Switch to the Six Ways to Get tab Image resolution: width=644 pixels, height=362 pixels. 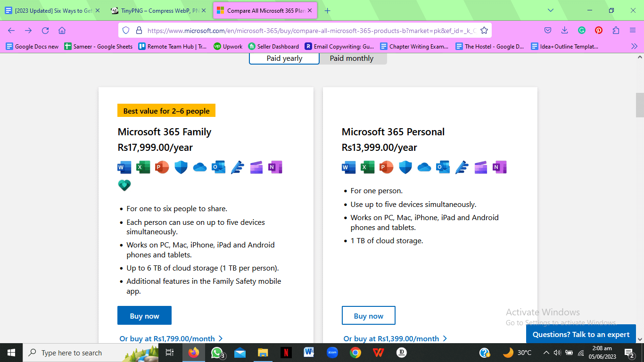[x=53, y=10]
